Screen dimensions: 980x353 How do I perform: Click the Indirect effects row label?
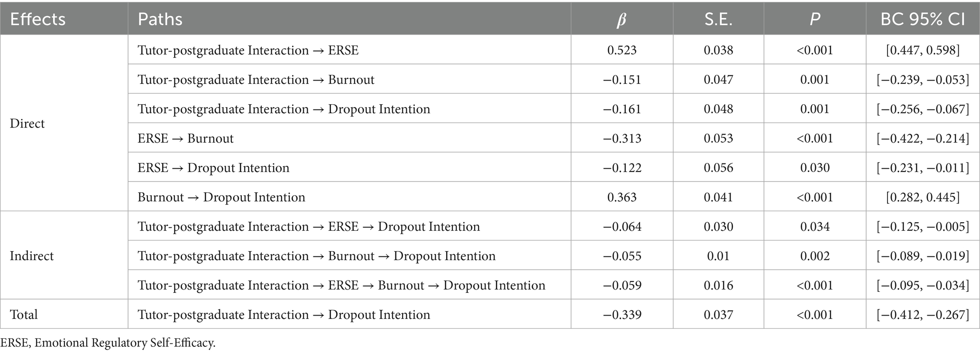[32, 256]
